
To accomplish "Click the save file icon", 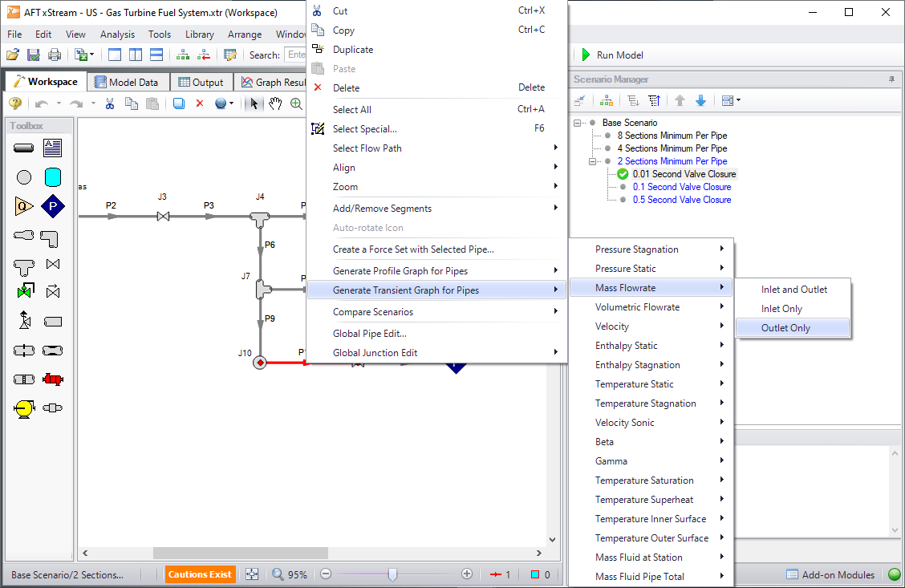I will [34, 55].
